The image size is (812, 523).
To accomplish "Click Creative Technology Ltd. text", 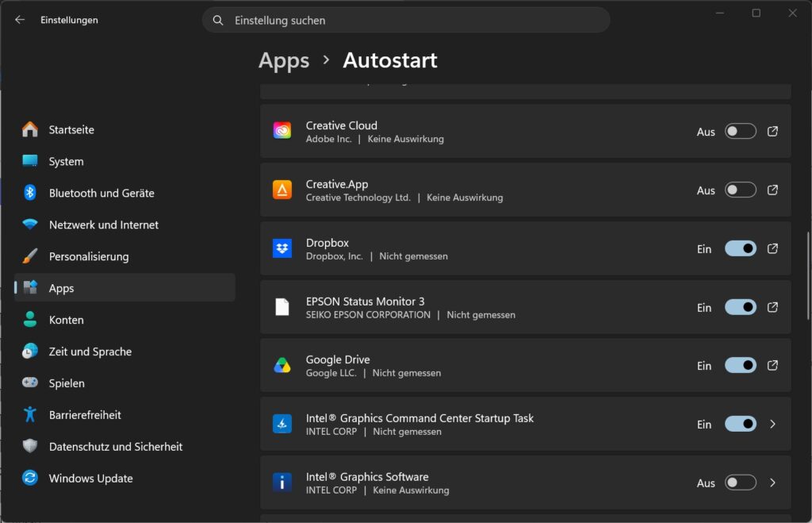I will [358, 198].
